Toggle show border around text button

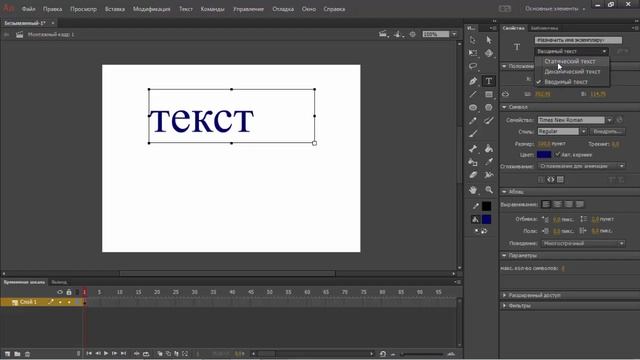pyautogui.click(x=560, y=179)
